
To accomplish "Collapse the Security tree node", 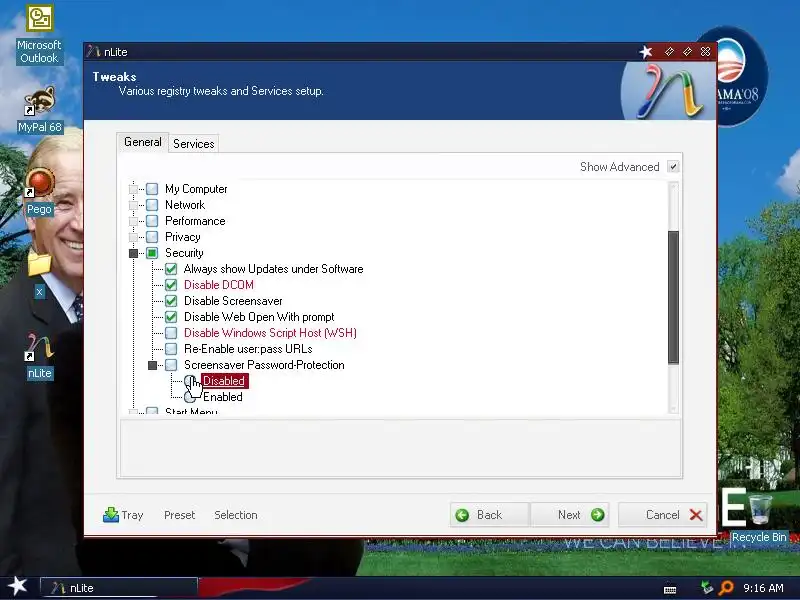I will click(x=133, y=254).
